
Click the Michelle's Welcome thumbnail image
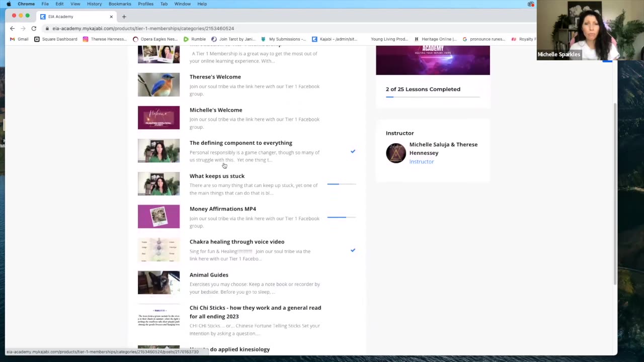tap(158, 118)
